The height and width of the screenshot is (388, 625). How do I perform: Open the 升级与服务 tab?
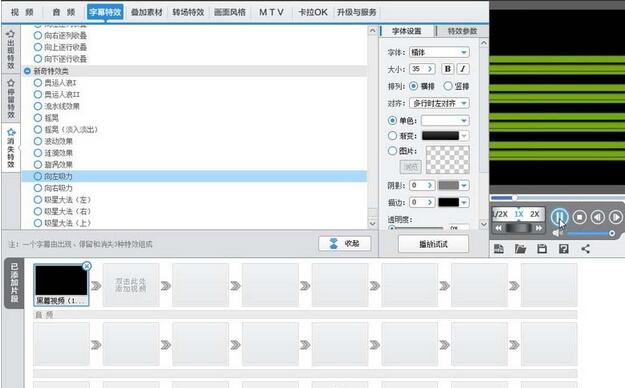[x=357, y=12]
